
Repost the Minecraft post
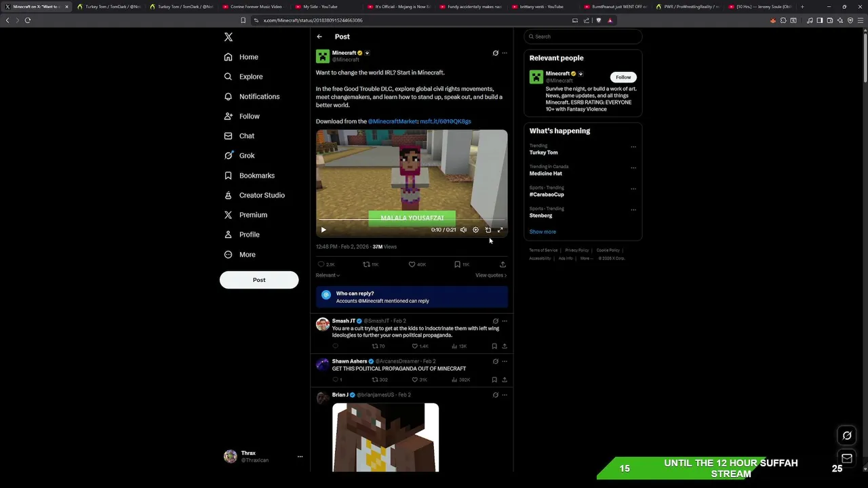pyautogui.click(x=366, y=264)
